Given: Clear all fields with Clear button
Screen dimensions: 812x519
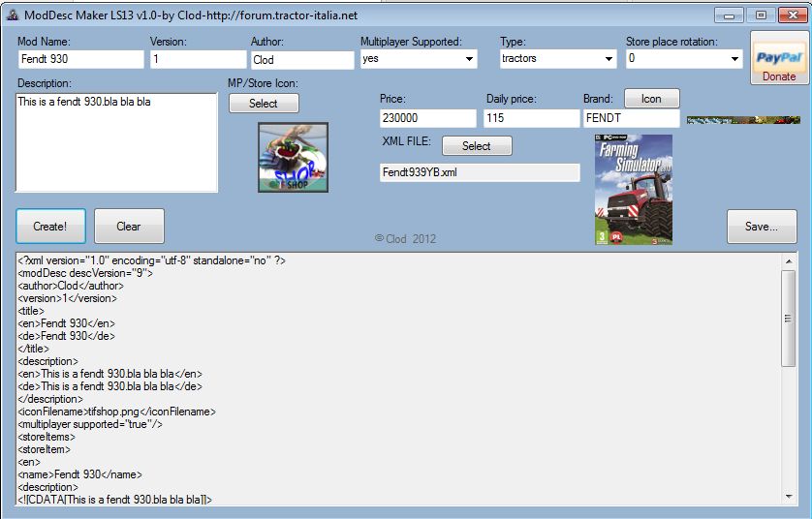Looking at the screenshot, I should (129, 227).
